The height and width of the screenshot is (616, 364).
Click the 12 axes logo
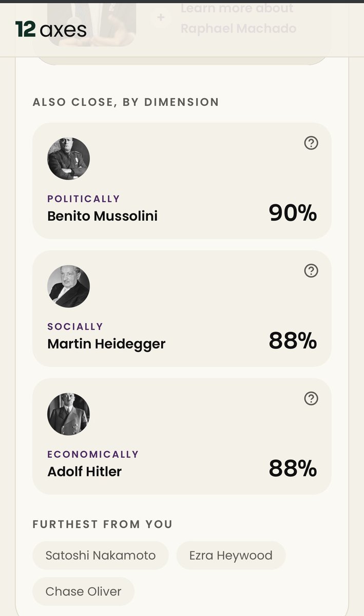51,29
